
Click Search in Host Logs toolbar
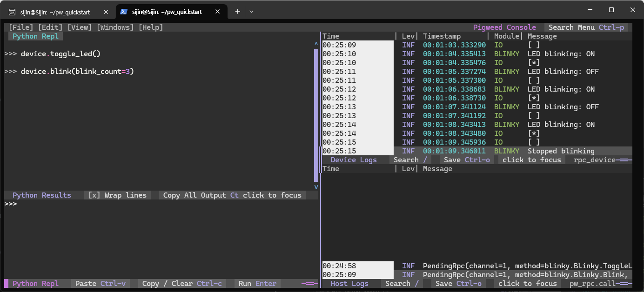pyautogui.click(x=402, y=284)
